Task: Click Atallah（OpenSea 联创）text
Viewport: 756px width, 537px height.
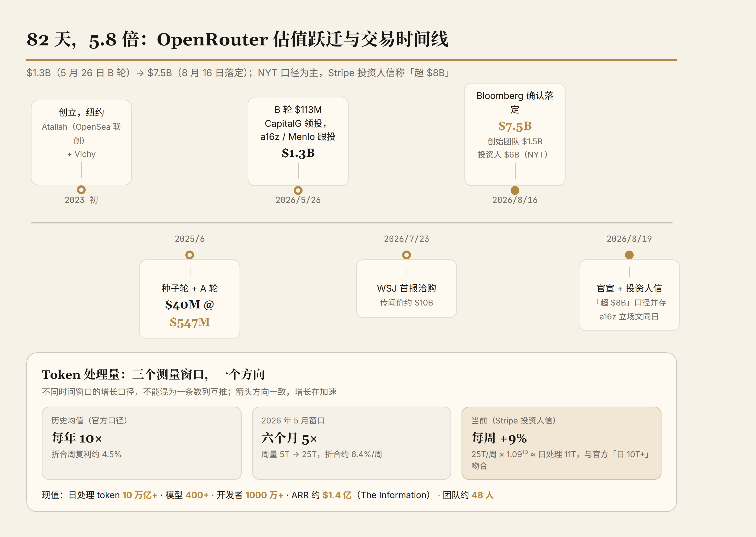Action: click(81, 134)
